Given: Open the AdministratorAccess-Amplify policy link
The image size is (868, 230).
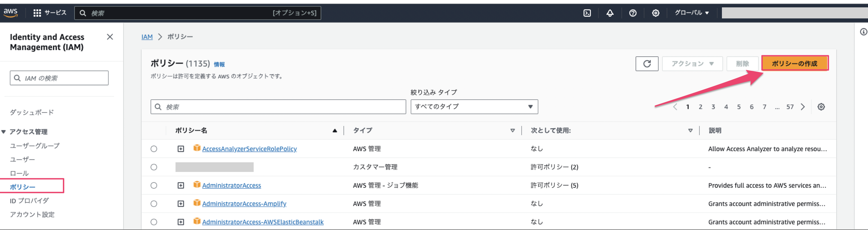Looking at the screenshot, I should 244,203.
